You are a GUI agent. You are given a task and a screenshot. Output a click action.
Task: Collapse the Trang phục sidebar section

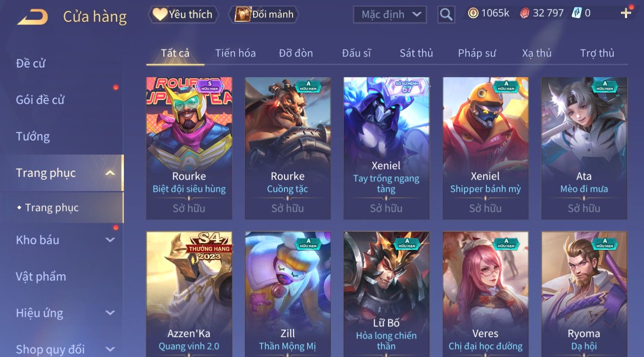click(110, 173)
